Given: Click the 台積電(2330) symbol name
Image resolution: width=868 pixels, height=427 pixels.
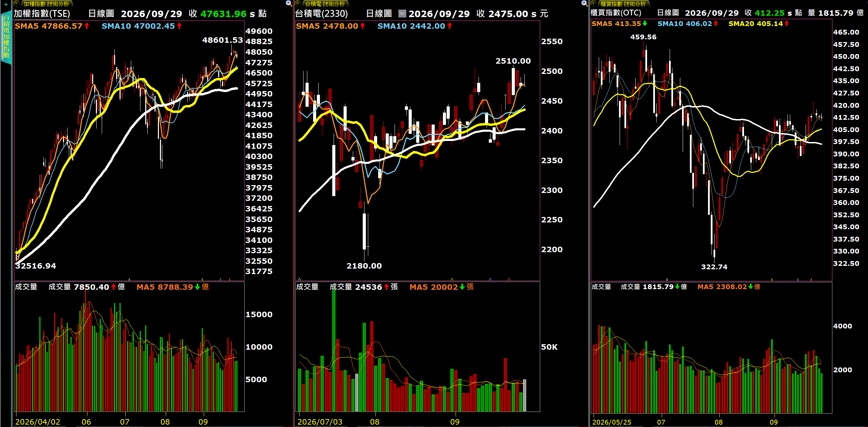Looking at the screenshot, I should pyautogui.click(x=321, y=14).
